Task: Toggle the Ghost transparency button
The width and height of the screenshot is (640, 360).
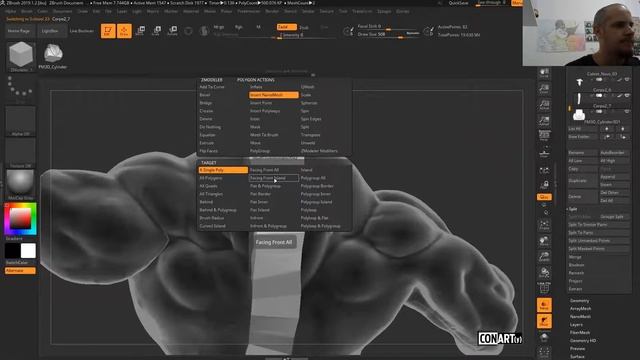Action: [544, 321]
